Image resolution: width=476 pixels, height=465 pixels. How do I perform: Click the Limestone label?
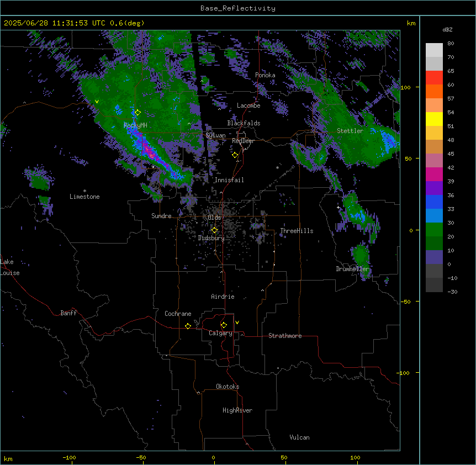coord(84,197)
